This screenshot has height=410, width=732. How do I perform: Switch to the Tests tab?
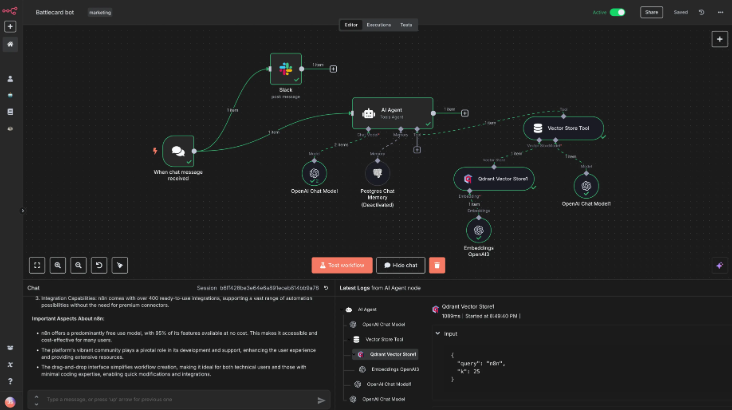406,24
